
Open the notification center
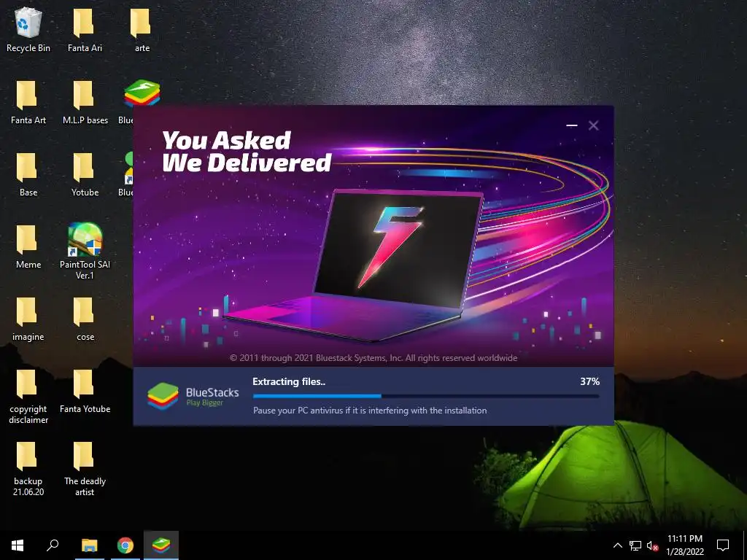click(x=723, y=545)
